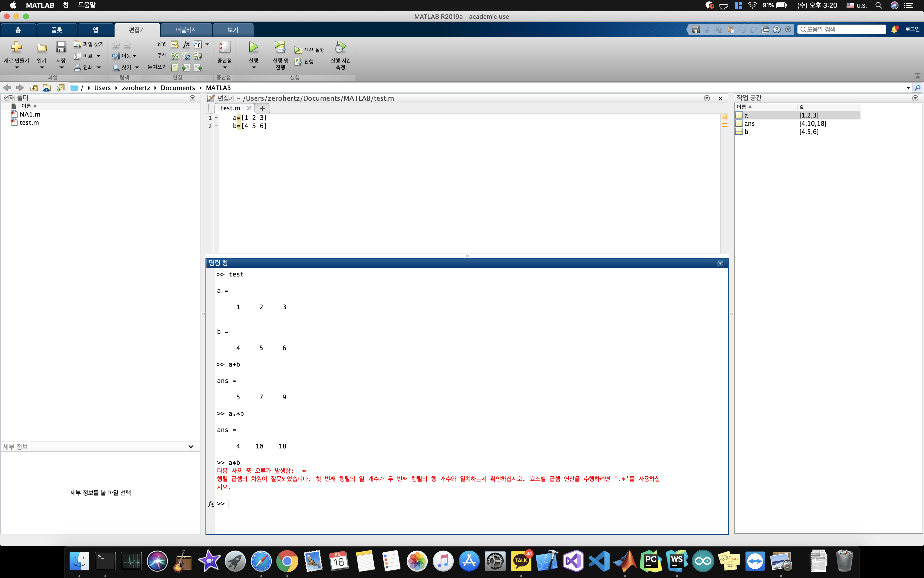Click the wrap comments icon
The height and width of the screenshot is (578, 924).
[x=197, y=56]
